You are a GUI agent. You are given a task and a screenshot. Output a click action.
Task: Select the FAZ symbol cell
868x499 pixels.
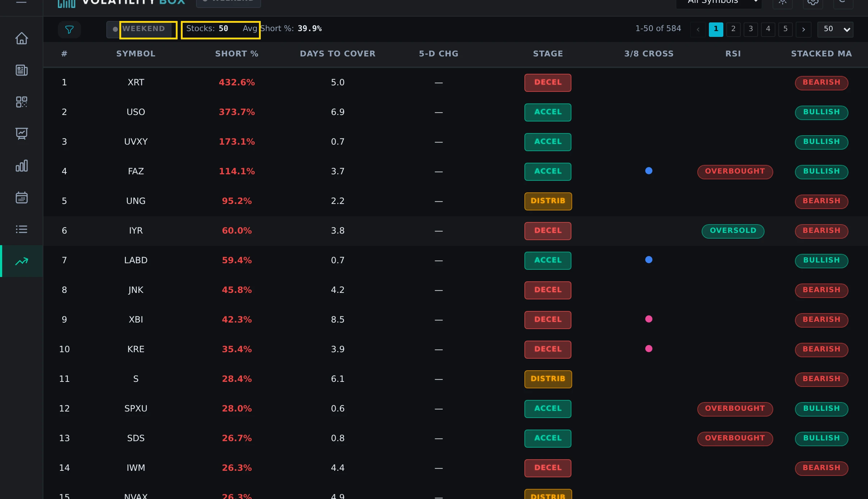[136, 171]
